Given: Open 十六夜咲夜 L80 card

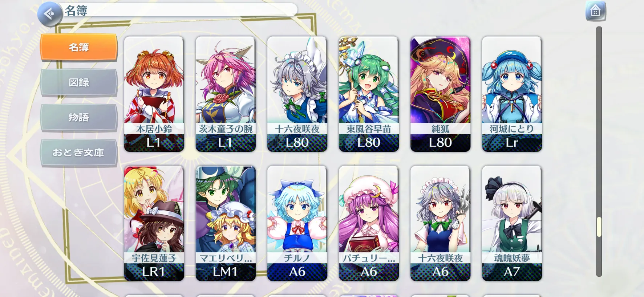Looking at the screenshot, I should coord(297,94).
